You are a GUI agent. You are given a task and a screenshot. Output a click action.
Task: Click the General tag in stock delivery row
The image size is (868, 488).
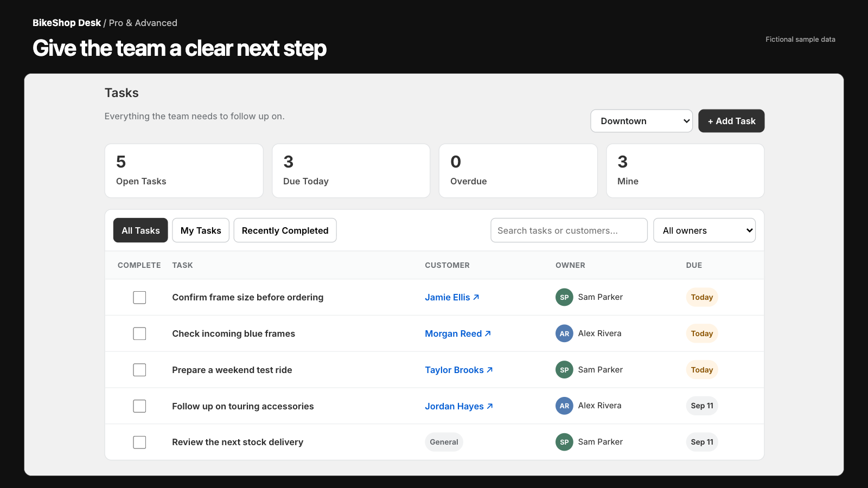(x=444, y=442)
